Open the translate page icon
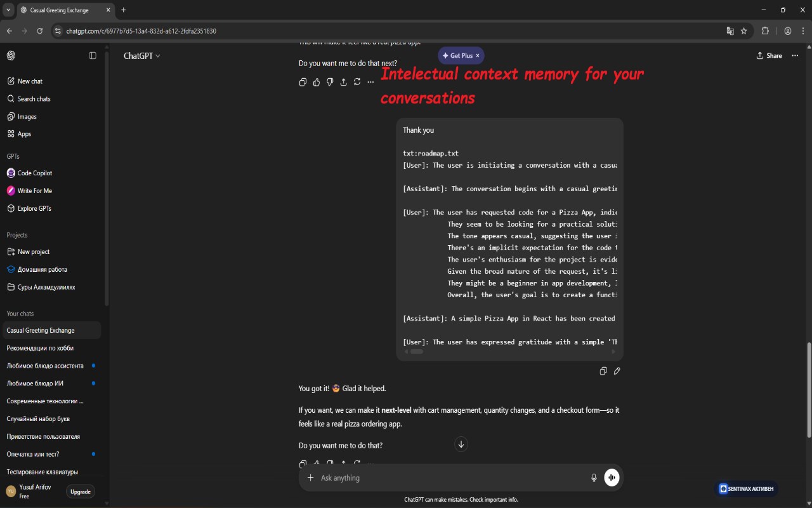Image resolution: width=812 pixels, height=508 pixels. pos(730,30)
